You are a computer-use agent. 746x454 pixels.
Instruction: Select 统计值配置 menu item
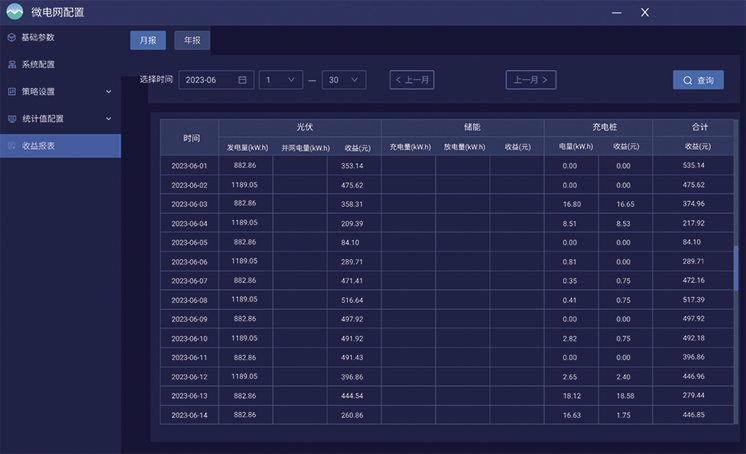pos(60,118)
